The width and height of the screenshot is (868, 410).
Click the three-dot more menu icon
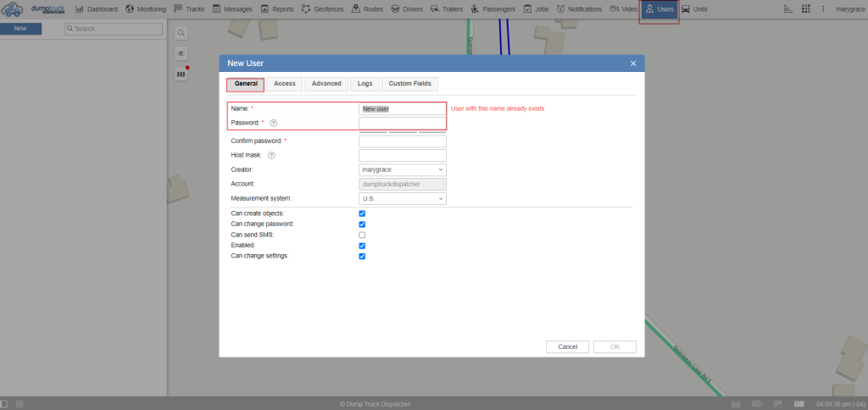[x=822, y=8]
